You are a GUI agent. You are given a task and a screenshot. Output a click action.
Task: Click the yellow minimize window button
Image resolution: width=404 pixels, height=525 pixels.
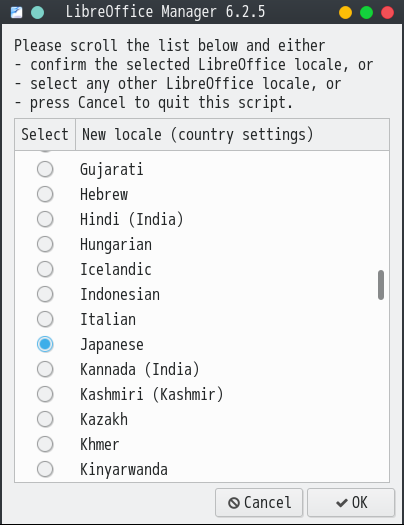click(x=345, y=13)
